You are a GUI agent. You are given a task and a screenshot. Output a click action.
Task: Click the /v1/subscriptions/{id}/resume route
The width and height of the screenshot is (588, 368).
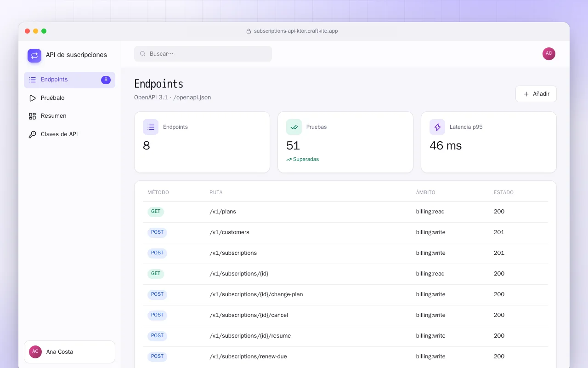[250, 336]
